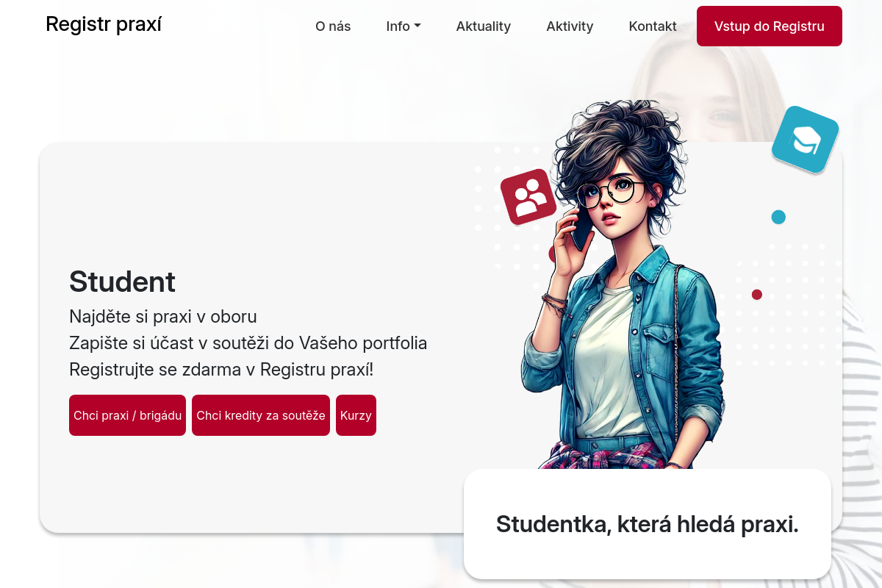Click the Najděte si praxi v oboru line
Screen dimensions: 882x588
coord(163,317)
